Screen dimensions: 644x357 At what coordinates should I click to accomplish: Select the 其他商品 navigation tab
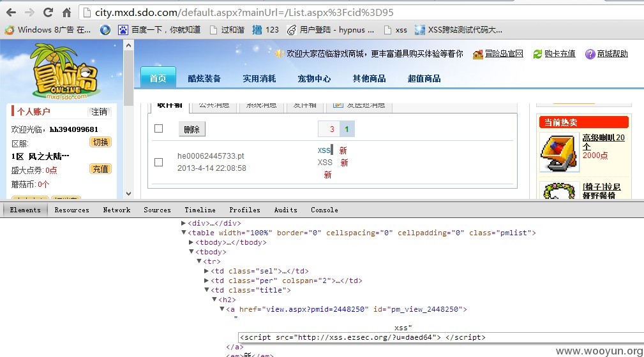coord(370,78)
